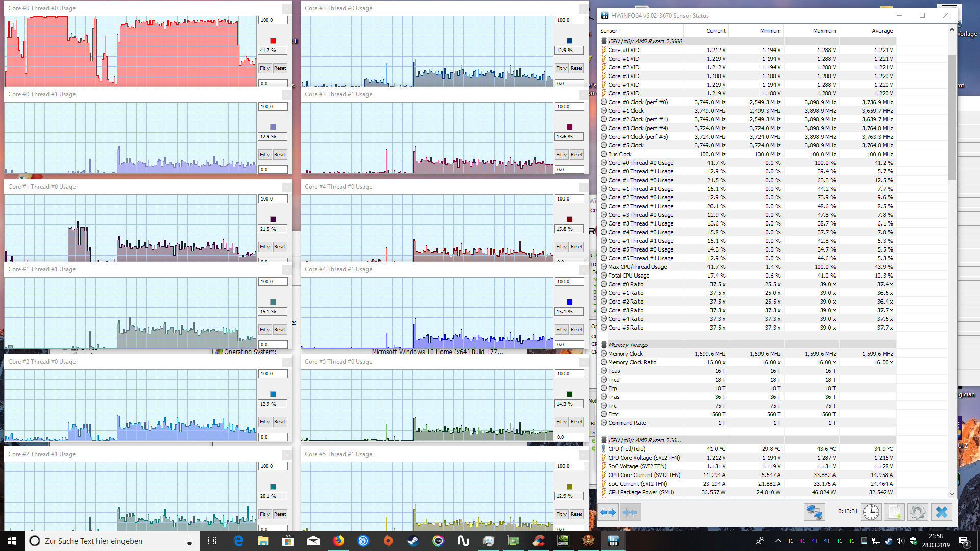This screenshot has width=980, height=551.
Task: Click the 100.0 max field in Core #0 Thread #0 graph
Action: 273,20
